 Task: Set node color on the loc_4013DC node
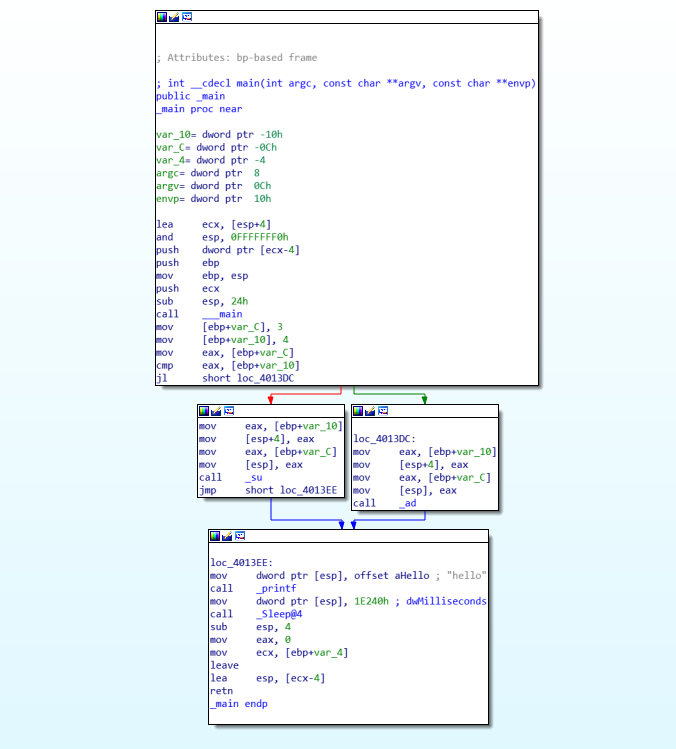coord(358,411)
